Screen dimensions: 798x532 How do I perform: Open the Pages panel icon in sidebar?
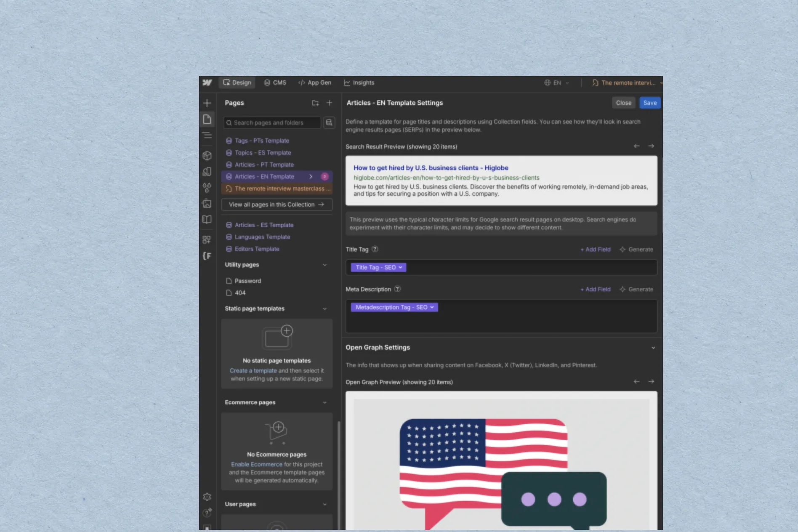click(207, 119)
